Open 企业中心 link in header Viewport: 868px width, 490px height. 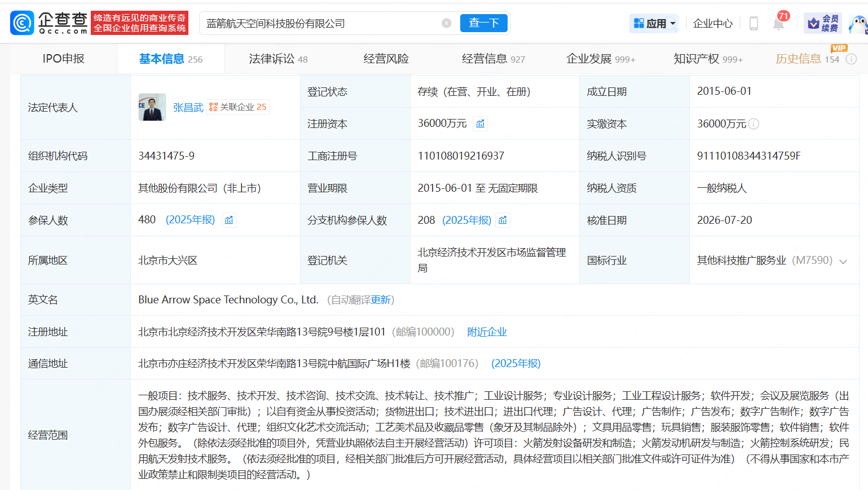point(713,24)
